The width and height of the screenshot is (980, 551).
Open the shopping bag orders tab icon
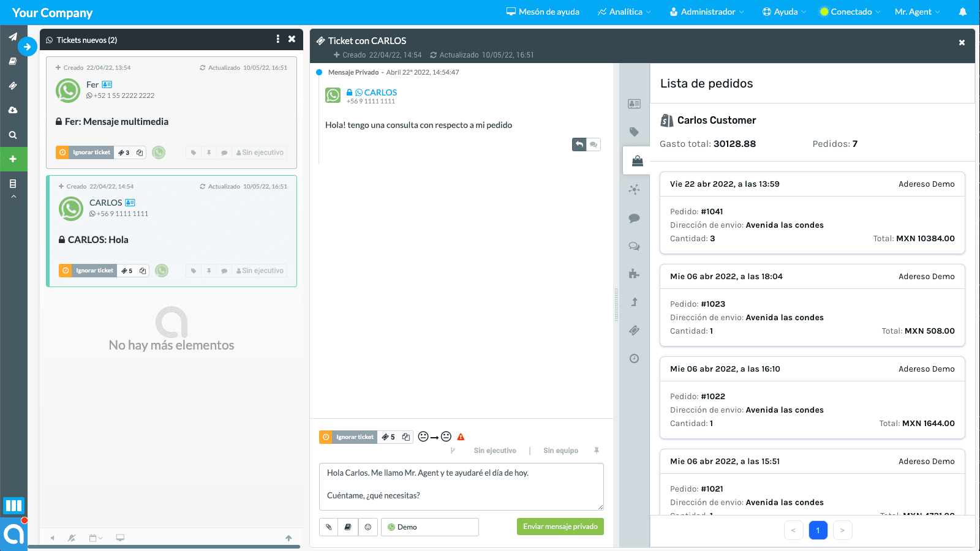637,161
